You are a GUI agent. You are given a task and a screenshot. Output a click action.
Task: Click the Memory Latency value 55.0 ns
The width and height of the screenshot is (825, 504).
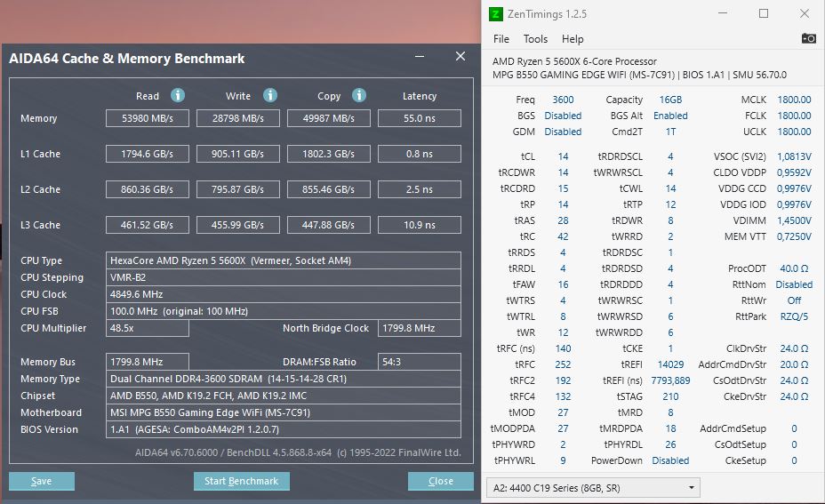420,118
